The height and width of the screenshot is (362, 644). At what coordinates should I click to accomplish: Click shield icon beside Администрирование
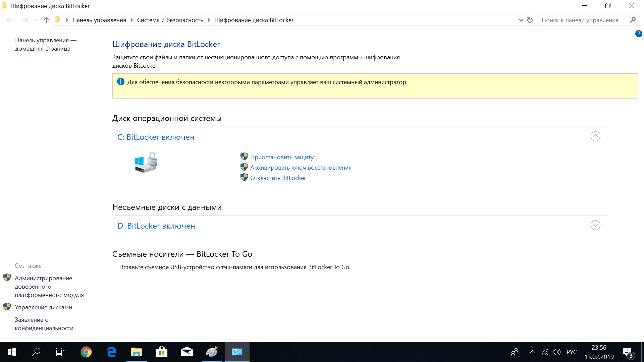tap(7, 278)
